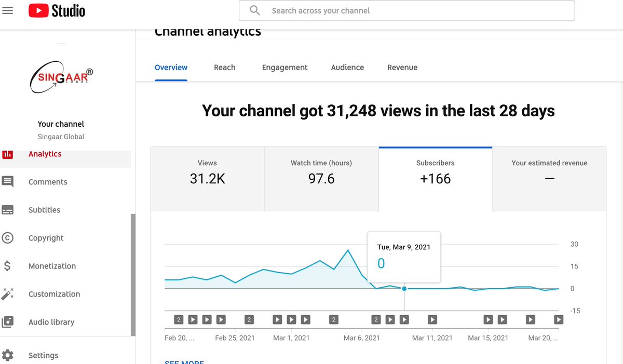Switch to the Audience tab
The width and height of the screenshot is (623, 364).
click(347, 68)
